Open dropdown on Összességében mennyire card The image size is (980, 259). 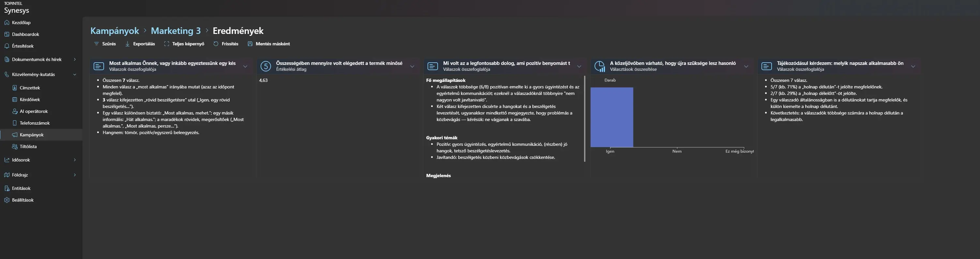coord(412,66)
